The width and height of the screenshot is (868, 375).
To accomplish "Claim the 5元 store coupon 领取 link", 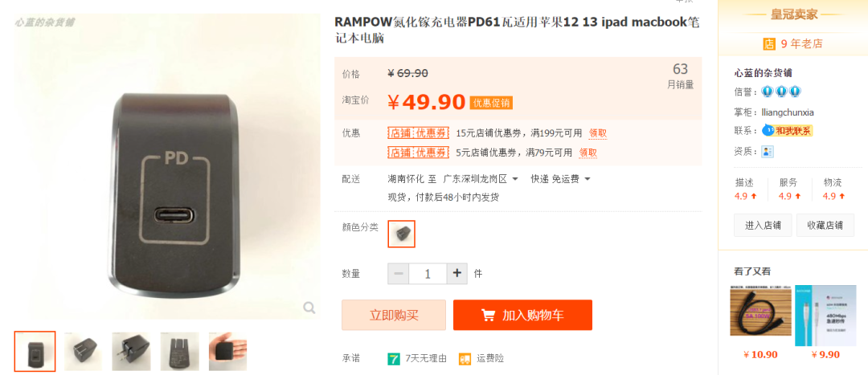I will pyautogui.click(x=588, y=153).
